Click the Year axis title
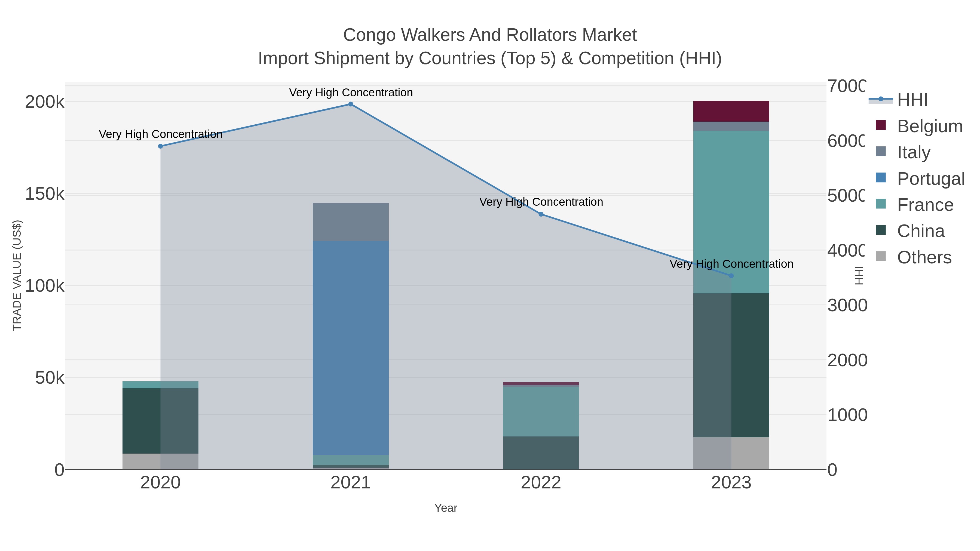 click(x=446, y=508)
